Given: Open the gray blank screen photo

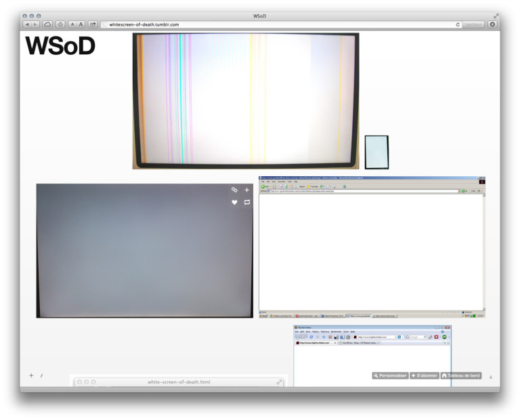Looking at the screenshot, I should pyautogui.click(x=145, y=251).
